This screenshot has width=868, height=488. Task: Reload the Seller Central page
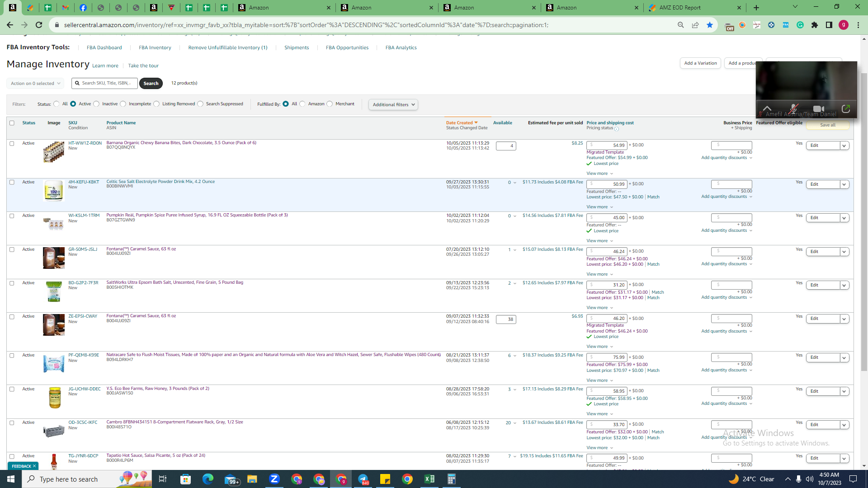coord(39,25)
